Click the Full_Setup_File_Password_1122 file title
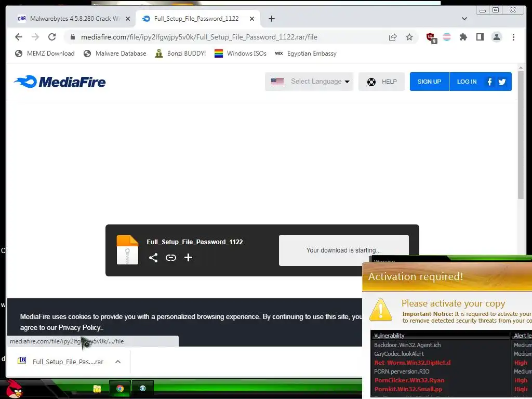This screenshot has height=399, width=532. pyautogui.click(x=195, y=242)
